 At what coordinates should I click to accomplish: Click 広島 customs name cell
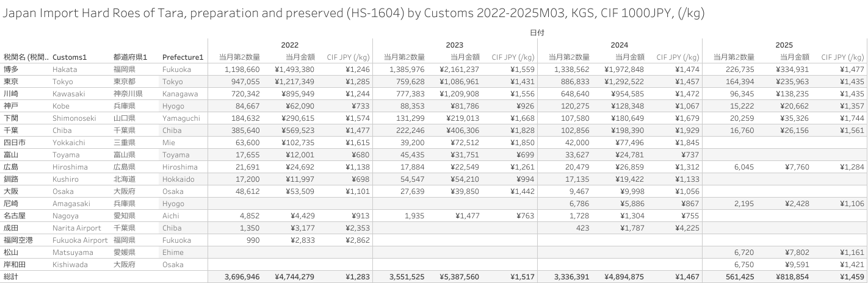click(x=11, y=167)
